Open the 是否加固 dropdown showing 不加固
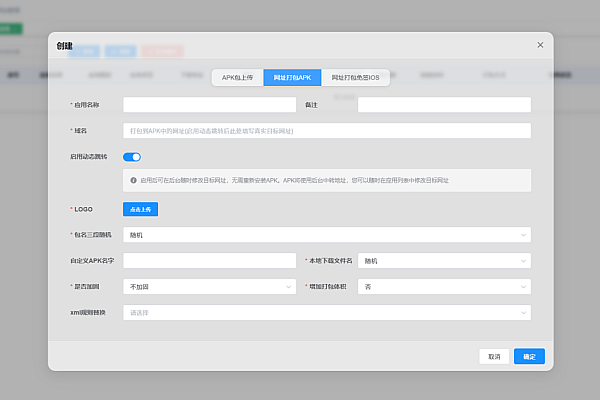 (209, 287)
